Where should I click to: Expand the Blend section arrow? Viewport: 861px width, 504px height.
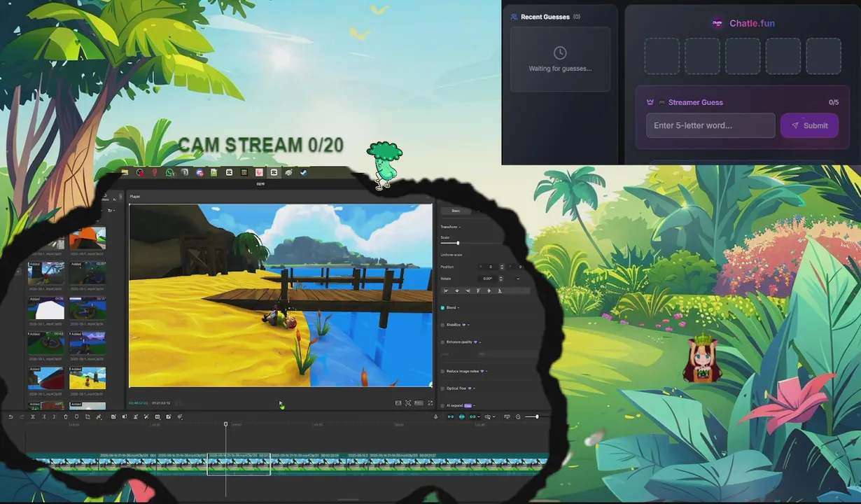tap(458, 308)
